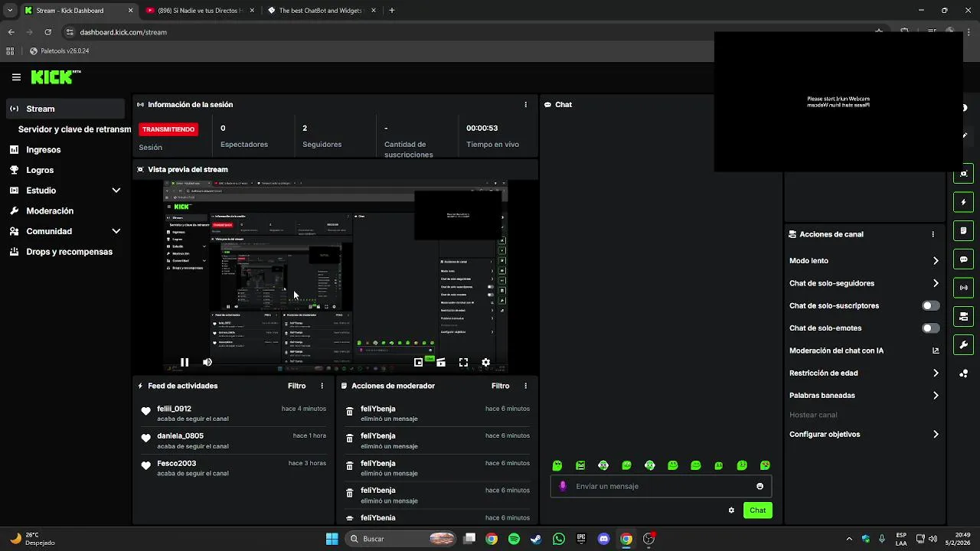The image size is (980, 551).
Task: Switch to 'The best ChatBot and Widgets' tab
Action: (x=320, y=11)
